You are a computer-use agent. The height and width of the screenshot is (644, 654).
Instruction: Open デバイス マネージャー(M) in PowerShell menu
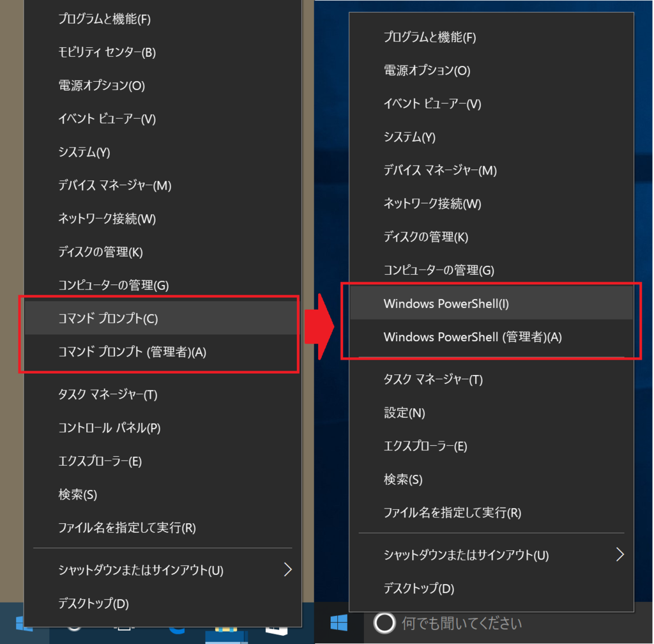491,170
